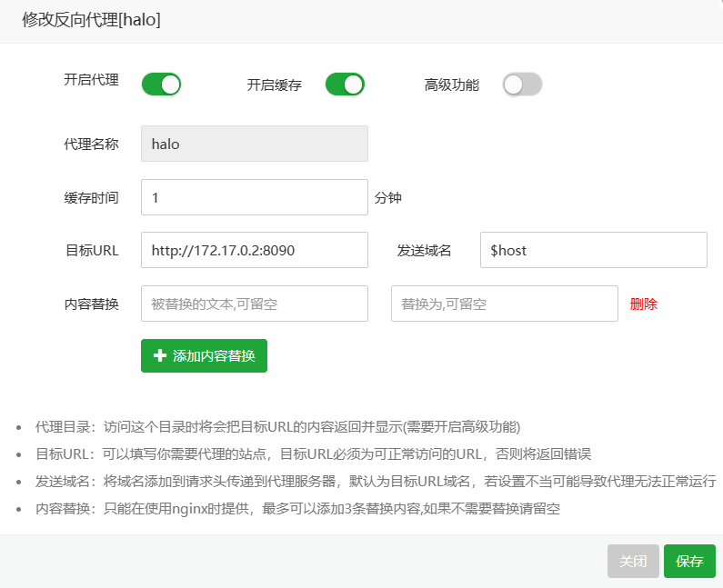Click the 高级功能 label
This screenshot has height=588, width=723.
click(x=452, y=85)
